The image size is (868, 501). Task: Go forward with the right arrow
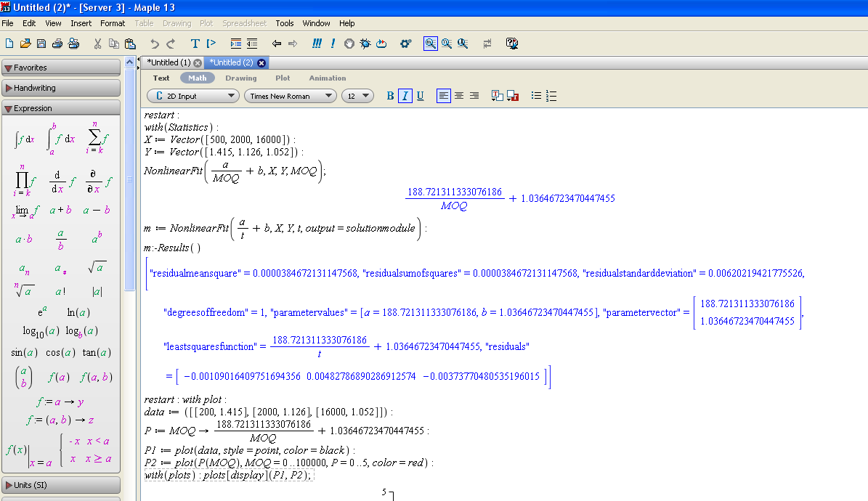coord(293,44)
